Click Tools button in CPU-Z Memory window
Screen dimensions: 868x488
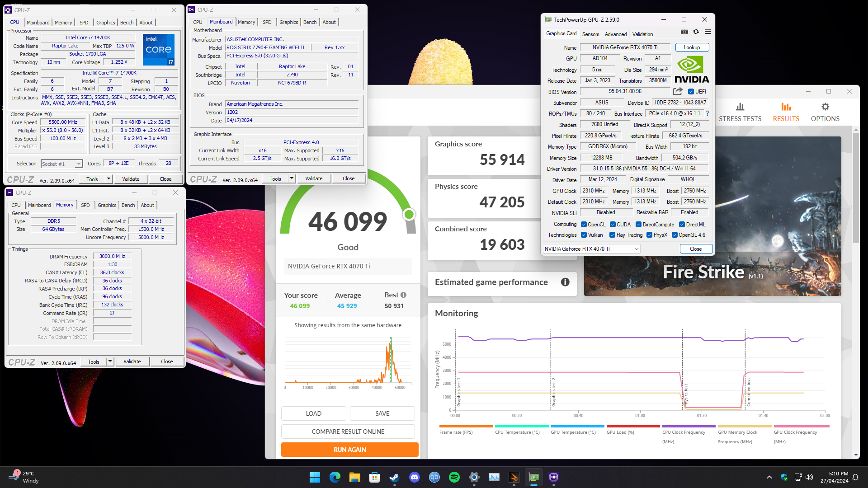coord(94,361)
